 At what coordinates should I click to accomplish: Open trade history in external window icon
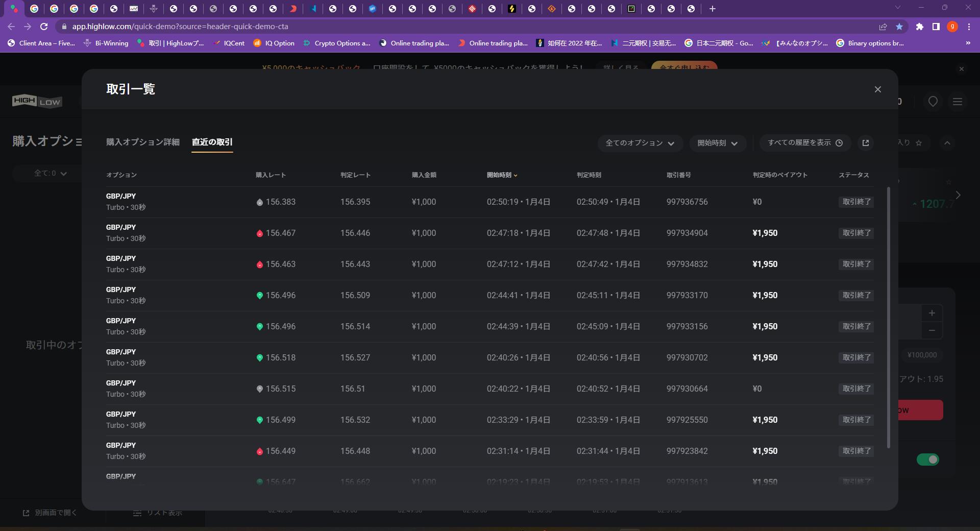tap(865, 143)
